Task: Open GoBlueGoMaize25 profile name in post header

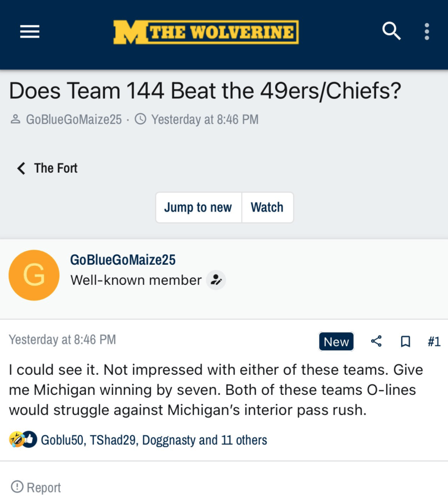Action: point(123,260)
